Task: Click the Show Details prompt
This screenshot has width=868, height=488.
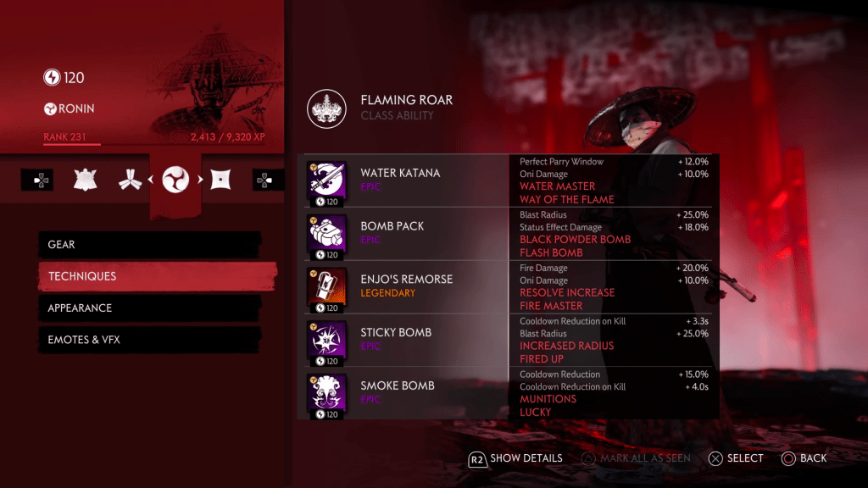Action: point(515,458)
